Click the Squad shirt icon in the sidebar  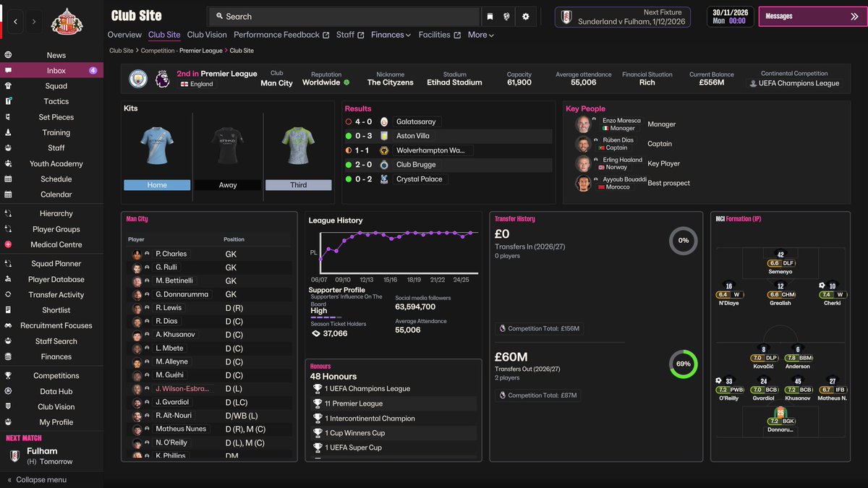8,86
